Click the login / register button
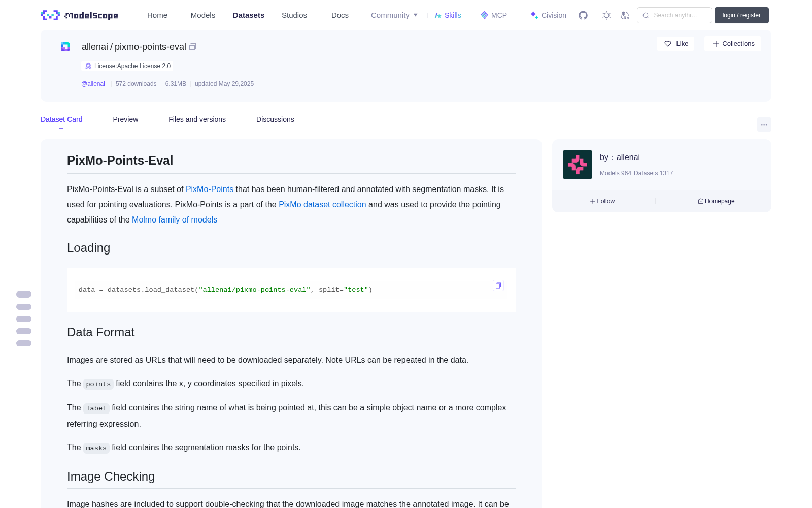Image resolution: width=812 pixels, height=508 pixels. (x=741, y=15)
